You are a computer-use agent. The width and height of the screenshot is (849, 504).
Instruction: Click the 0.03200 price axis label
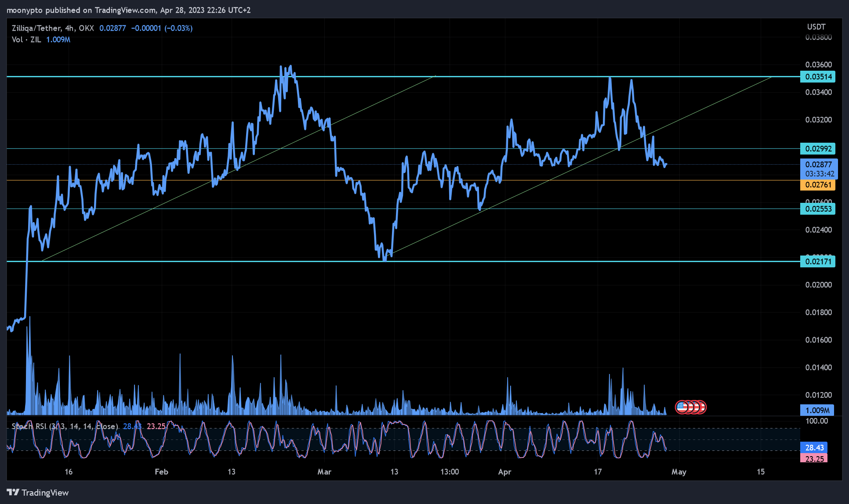point(818,120)
